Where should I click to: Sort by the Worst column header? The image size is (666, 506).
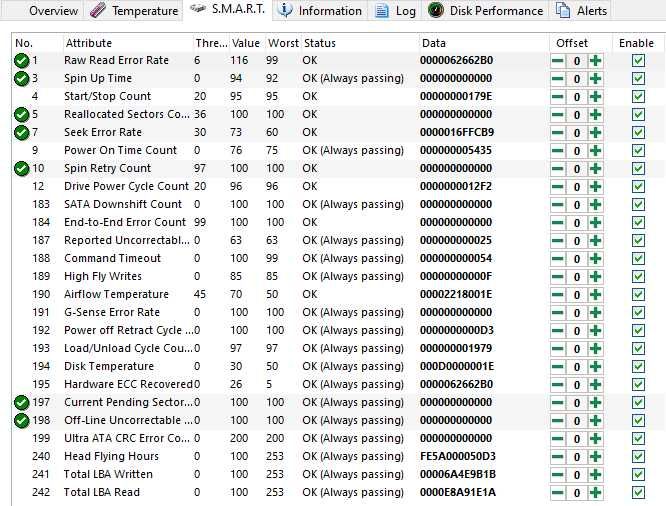point(283,43)
